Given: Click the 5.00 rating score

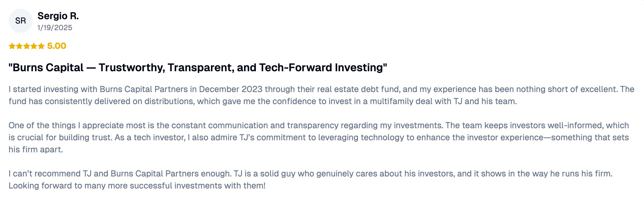Looking at the screenshot, I should tap(57, 46).
